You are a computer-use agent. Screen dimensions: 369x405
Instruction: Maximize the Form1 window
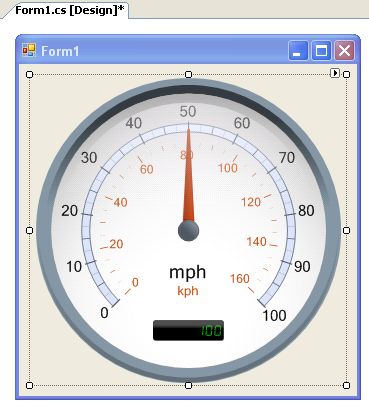click(x=321, y=51)
